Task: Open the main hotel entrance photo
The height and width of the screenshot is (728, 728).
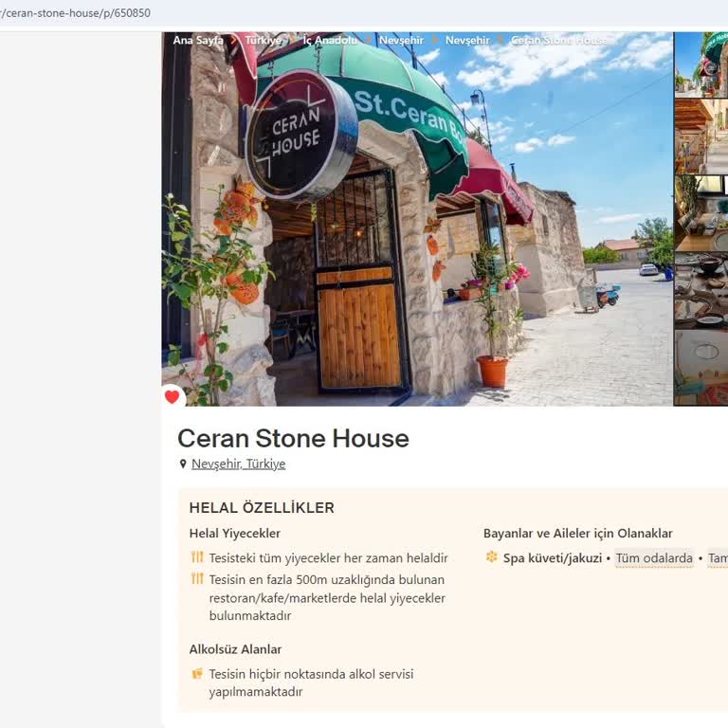Action: coord(417,219)
